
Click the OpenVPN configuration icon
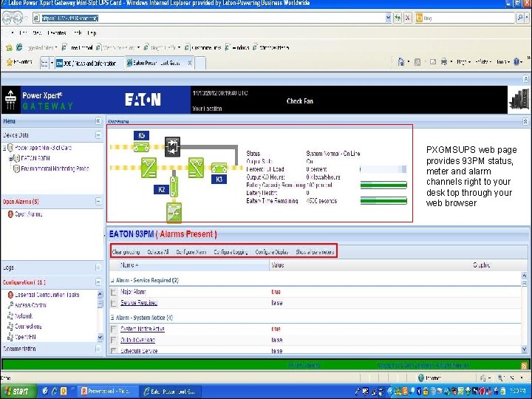tap(10, 337)
